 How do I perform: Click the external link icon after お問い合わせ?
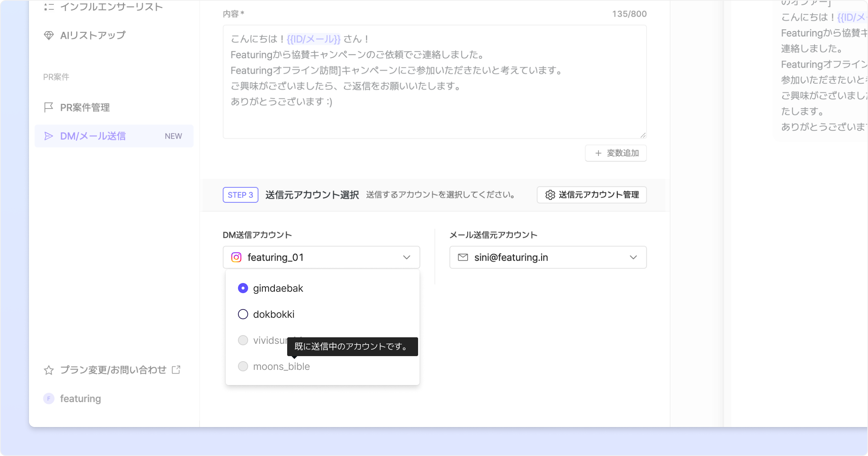[176, 370]
